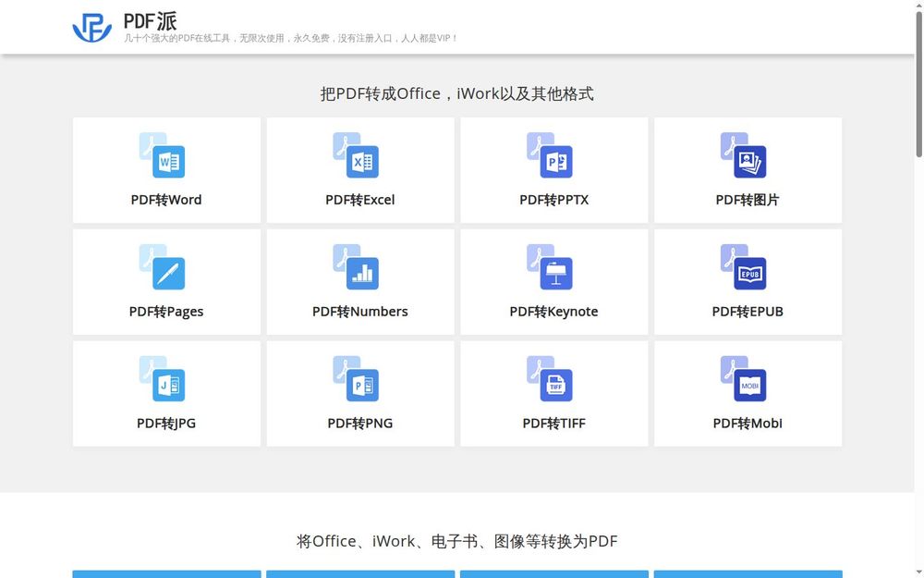Click the PDF转EPUB text link
The image size is (924, 578).
click(x=748, y=312)
